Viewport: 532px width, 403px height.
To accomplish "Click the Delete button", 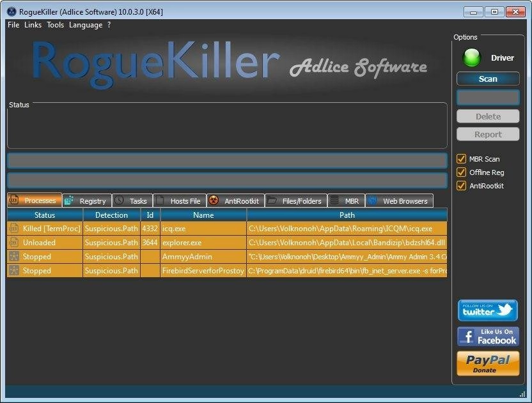I will pos(488,116).
